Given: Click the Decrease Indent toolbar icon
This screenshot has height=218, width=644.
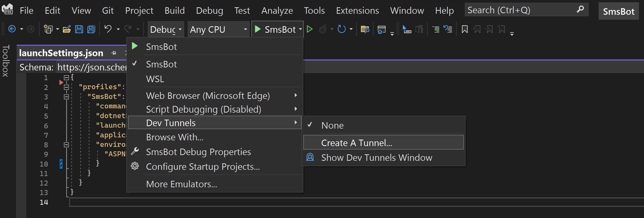Looking at the screenshot, I should (x=436, y=29).
